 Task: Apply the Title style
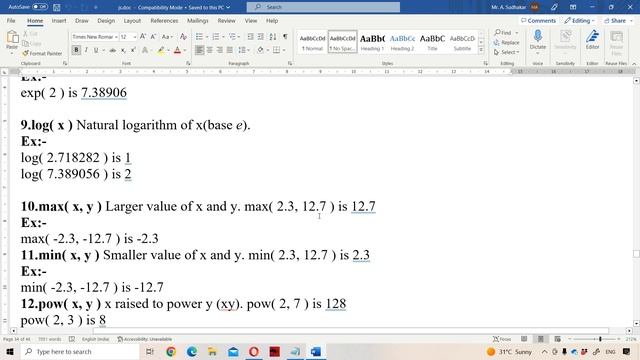pos(432,42)
